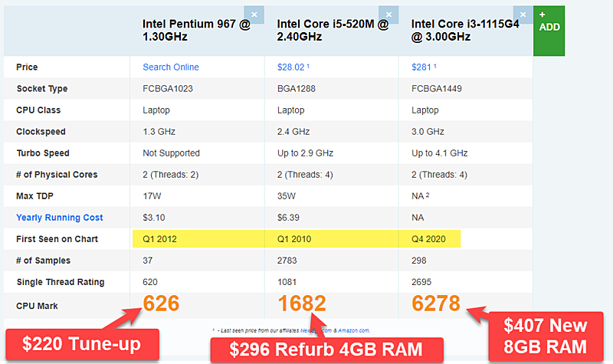Image resolution: width=613 pixels, height=364 pixels.
Task: Click the 1682 CPU Mark score
Action: tap(302, 303)
